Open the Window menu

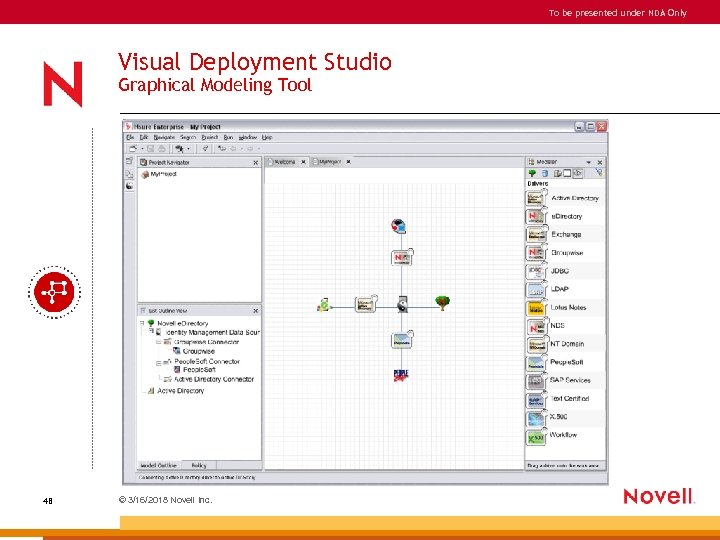pyautogui.click(x=248, y=137)
